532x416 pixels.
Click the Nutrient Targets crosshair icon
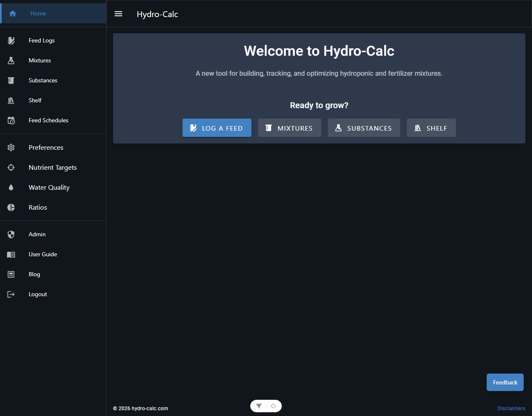point(11,167)
